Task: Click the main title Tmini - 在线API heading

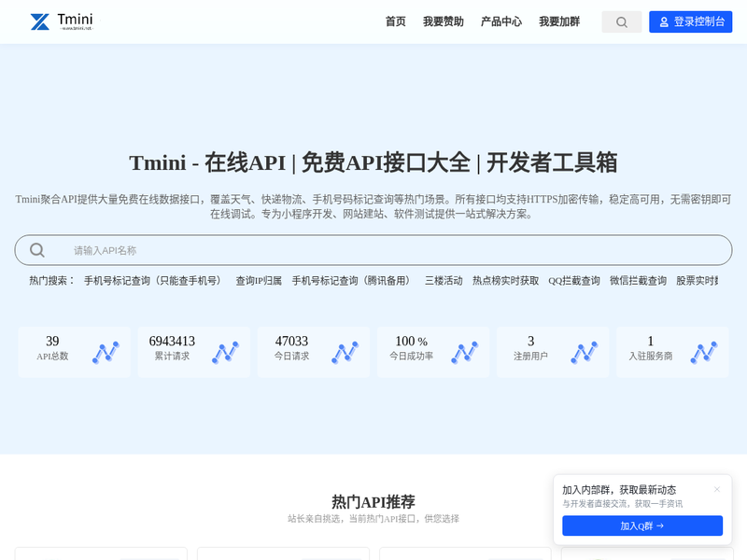Action: click(x=373, y=162)
